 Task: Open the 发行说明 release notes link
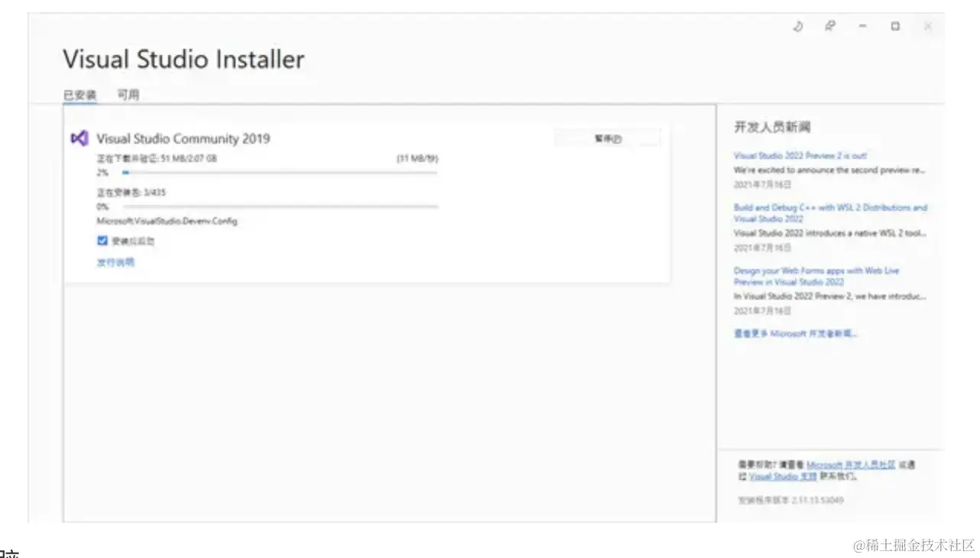pyautogui.click(x=115, y=262)
